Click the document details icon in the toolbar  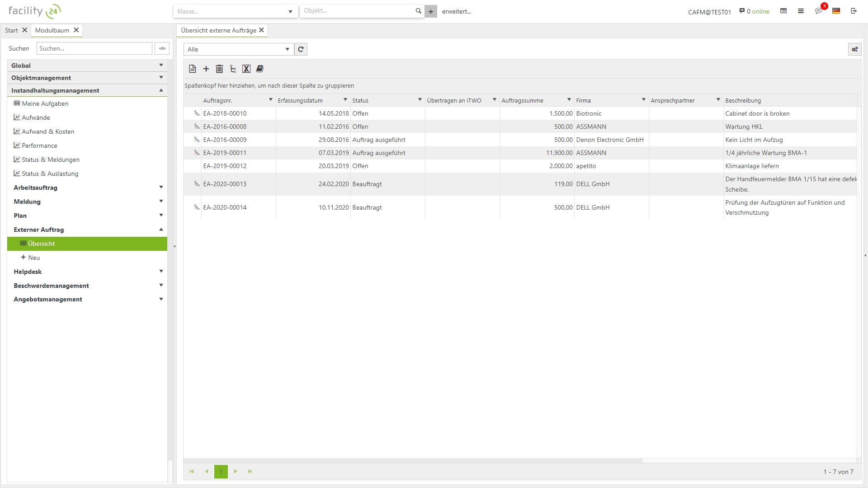(x=193, y=69)
